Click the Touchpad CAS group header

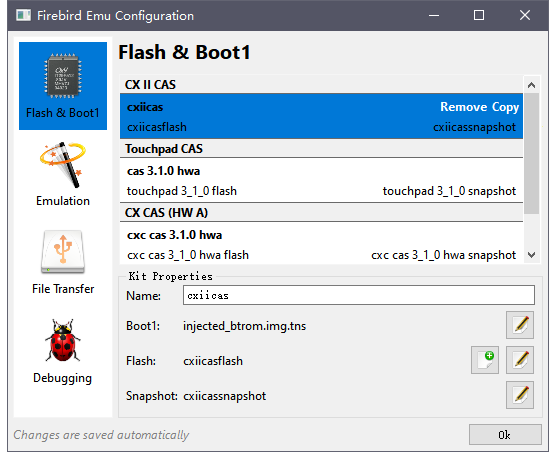321,149
